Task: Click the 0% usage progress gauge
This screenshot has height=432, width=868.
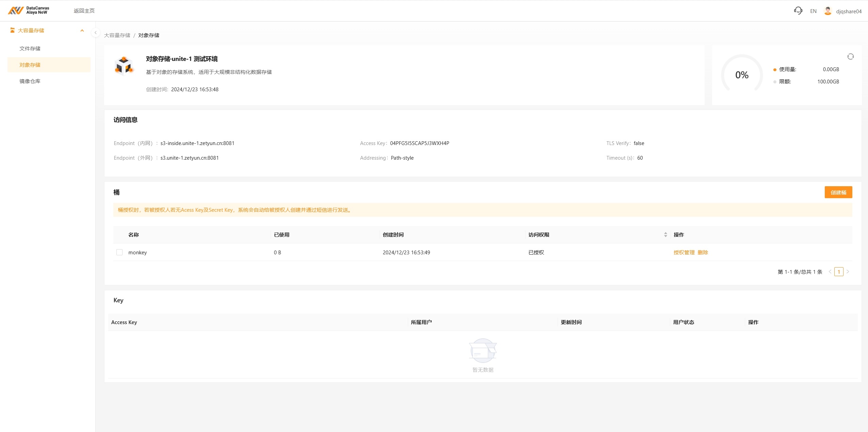Action: point(742,75)
